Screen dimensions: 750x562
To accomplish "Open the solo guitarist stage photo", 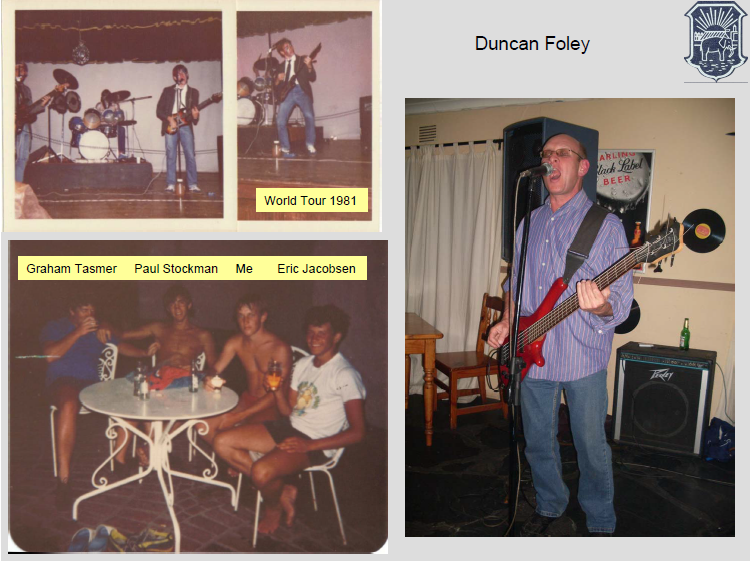I will click(304, 115).
